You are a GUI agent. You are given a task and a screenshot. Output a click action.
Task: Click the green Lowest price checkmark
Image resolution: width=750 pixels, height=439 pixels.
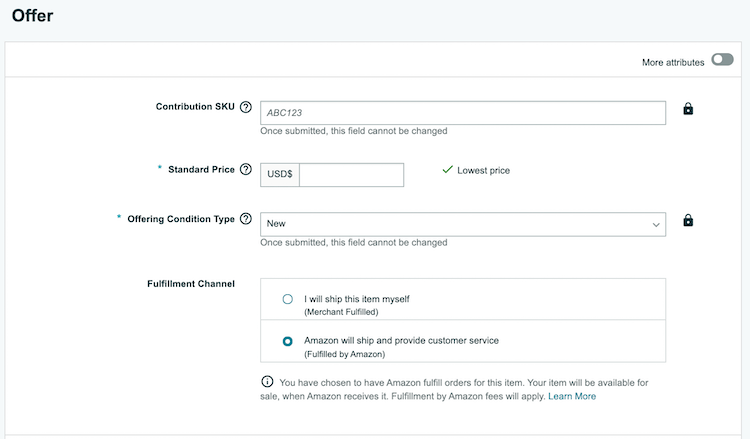(x=447, y=170)
